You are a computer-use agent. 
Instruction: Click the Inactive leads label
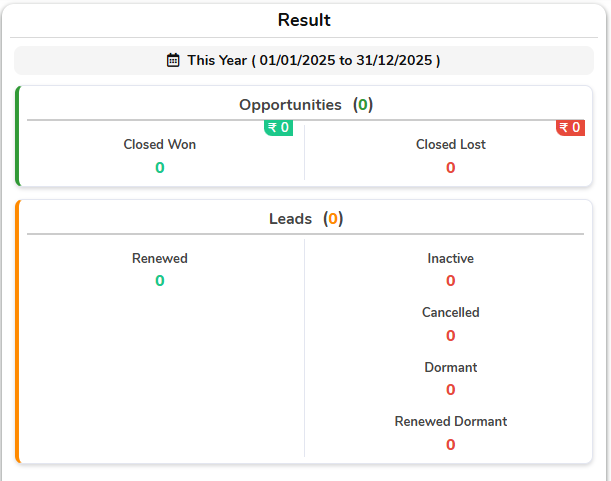point(451,258)
